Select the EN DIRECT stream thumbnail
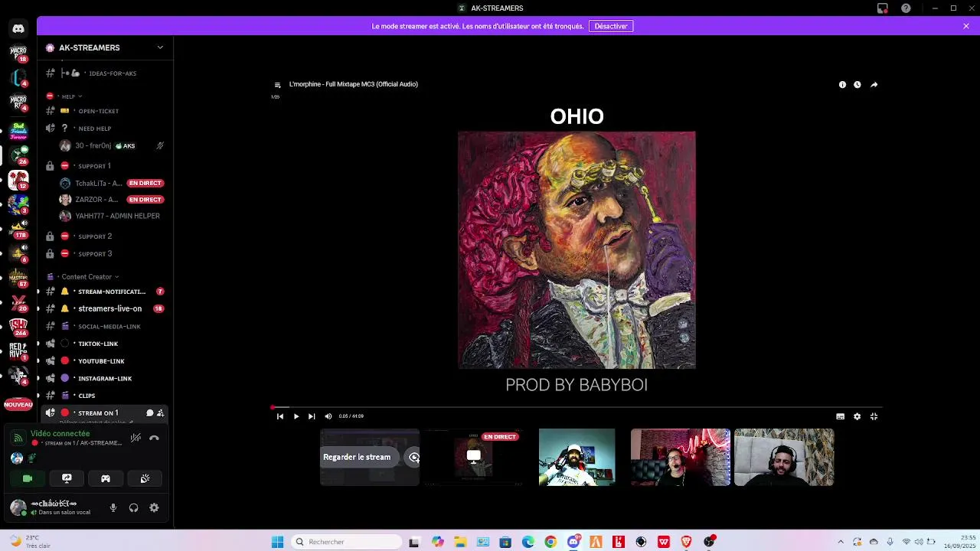 [473, 458]
